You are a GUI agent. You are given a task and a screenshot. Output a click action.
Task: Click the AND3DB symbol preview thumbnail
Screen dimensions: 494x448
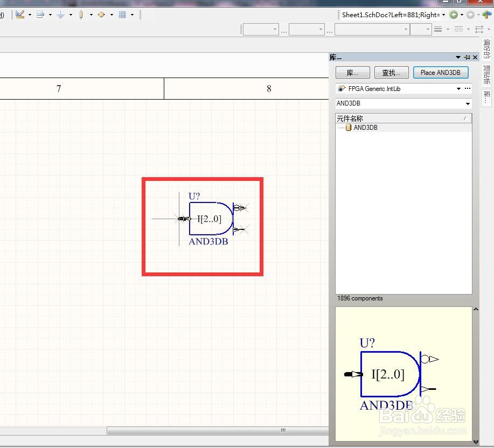(x=403, y=374)
